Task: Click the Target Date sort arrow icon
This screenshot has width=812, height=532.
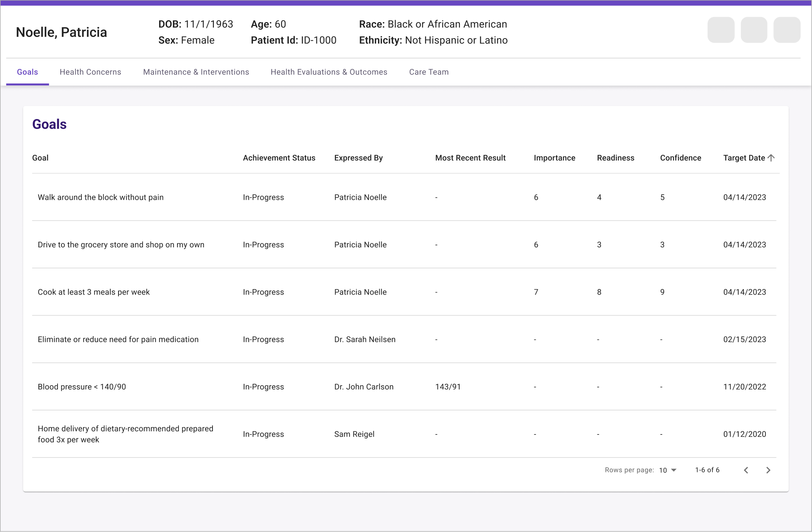Action: pyautogui.click(x=771, y=158)
